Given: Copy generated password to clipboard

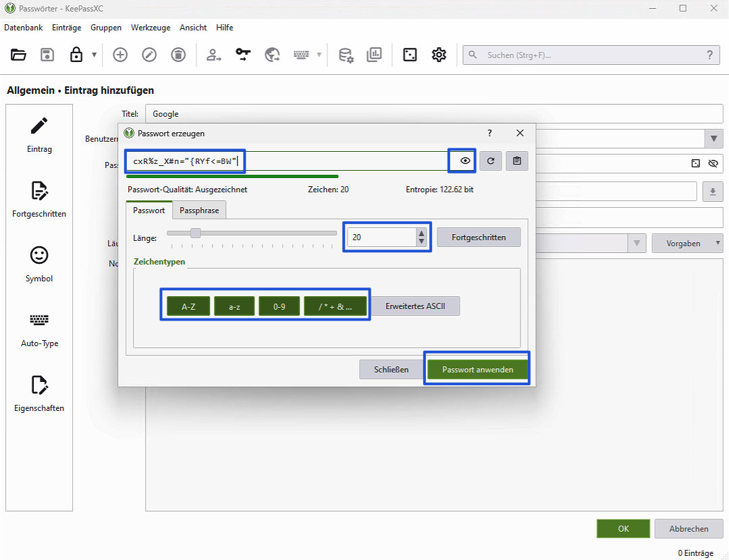Looking at the screenshot, I should [517, 161].
